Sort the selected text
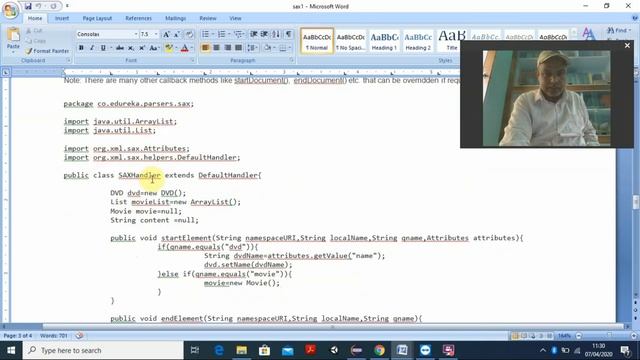 click(x=276, y=34)
